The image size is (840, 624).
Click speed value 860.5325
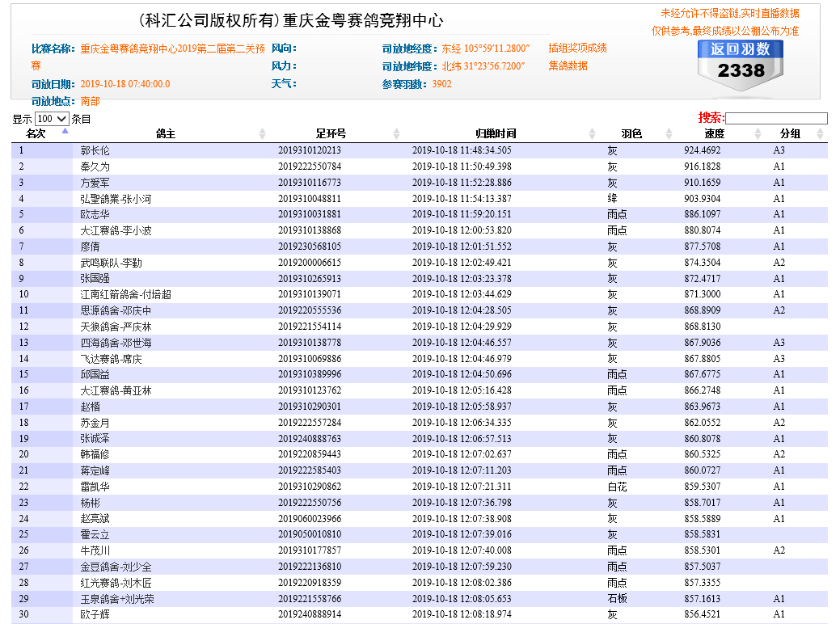click(703, 454)
